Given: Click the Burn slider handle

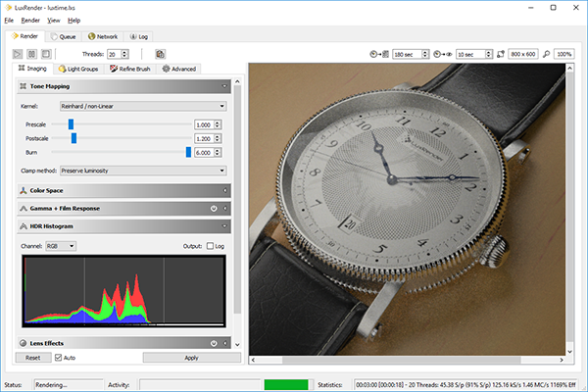Looking at the screenshot, I should point(187,152).
